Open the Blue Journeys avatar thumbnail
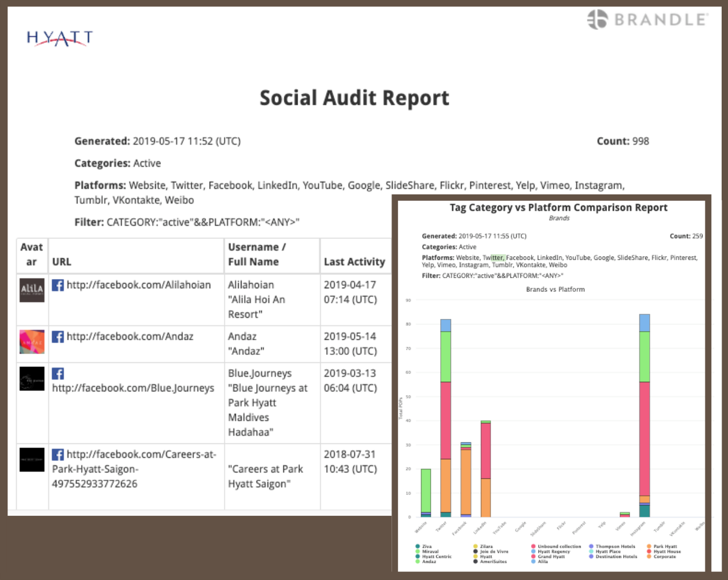Screen dimensions: 728x580 tap(32, 379)
